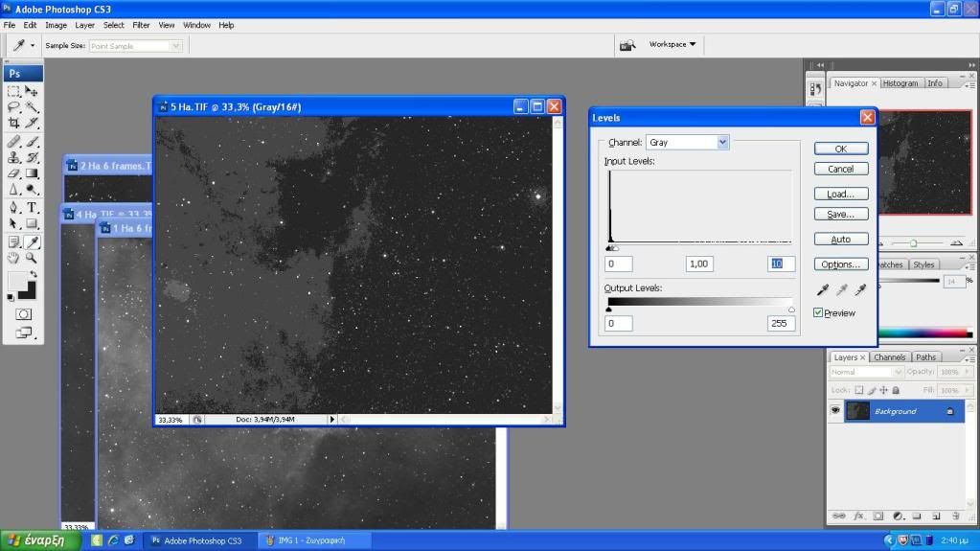Switch to the Histogram tab
Viewport: 980px width, 551px height.
900,83
